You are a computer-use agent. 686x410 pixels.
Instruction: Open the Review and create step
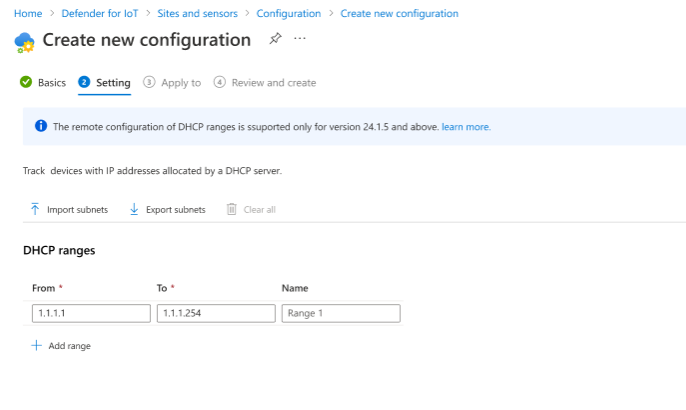[273, 83]
